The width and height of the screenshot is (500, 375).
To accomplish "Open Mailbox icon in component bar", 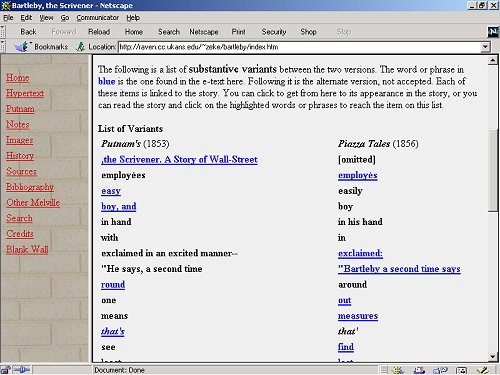I will [x=419, y=370].
